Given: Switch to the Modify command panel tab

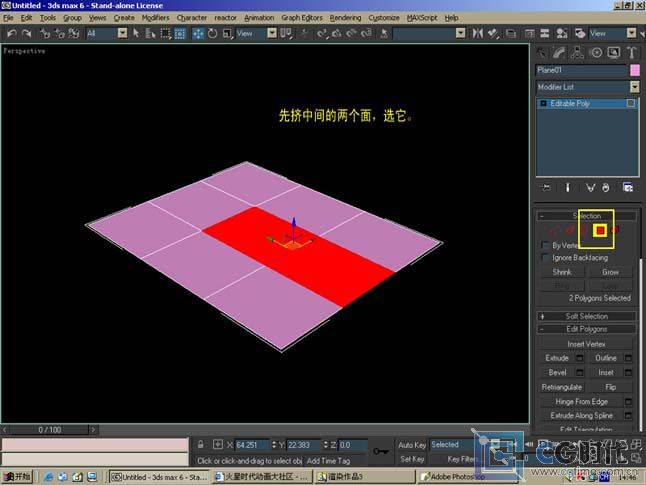Looking at the screenshot, I should tap(559, 53).
